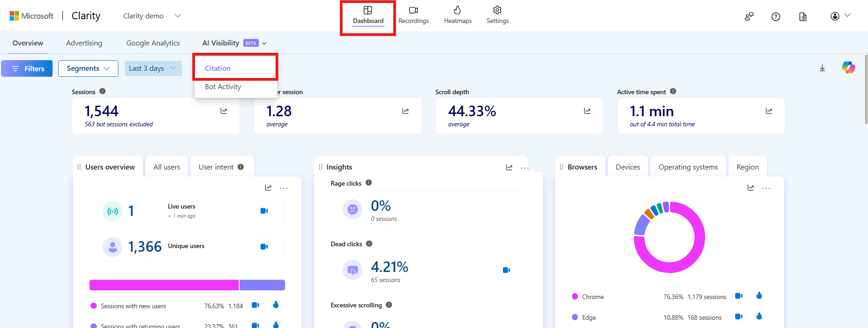The width and height of the screenshot is (868, 328).
Task: Show info about Excessive scrolling
Action: click(x=389, y=305)
